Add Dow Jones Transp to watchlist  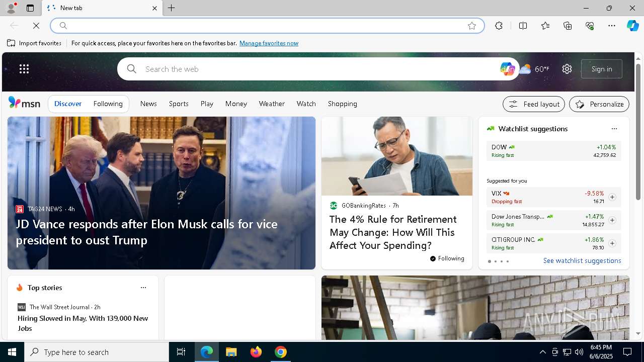pyautogui.click(x=612, y=220)
